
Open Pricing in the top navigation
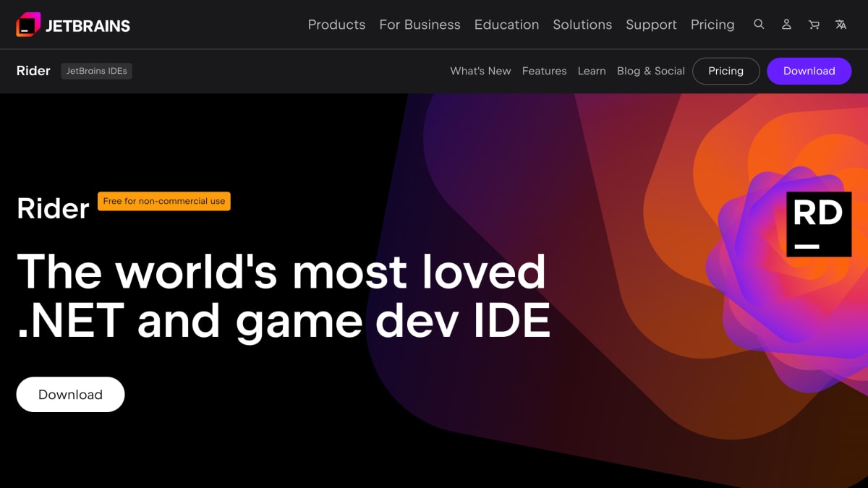point(712,25)
